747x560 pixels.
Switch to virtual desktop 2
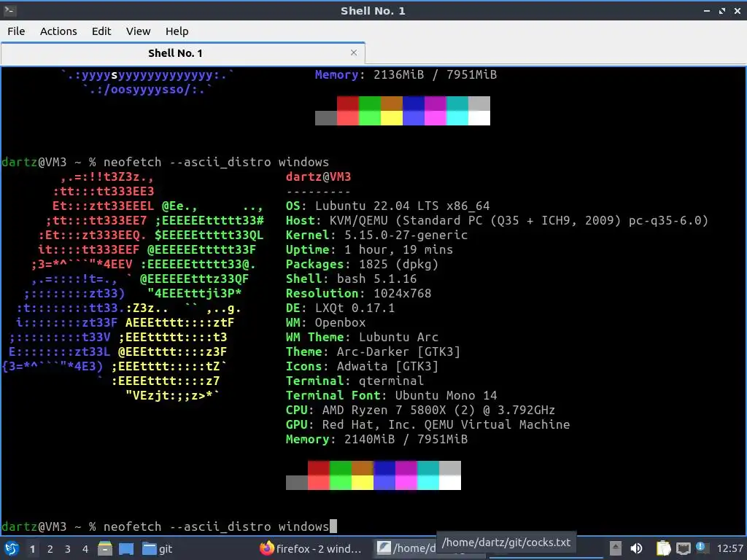point(50,549)
